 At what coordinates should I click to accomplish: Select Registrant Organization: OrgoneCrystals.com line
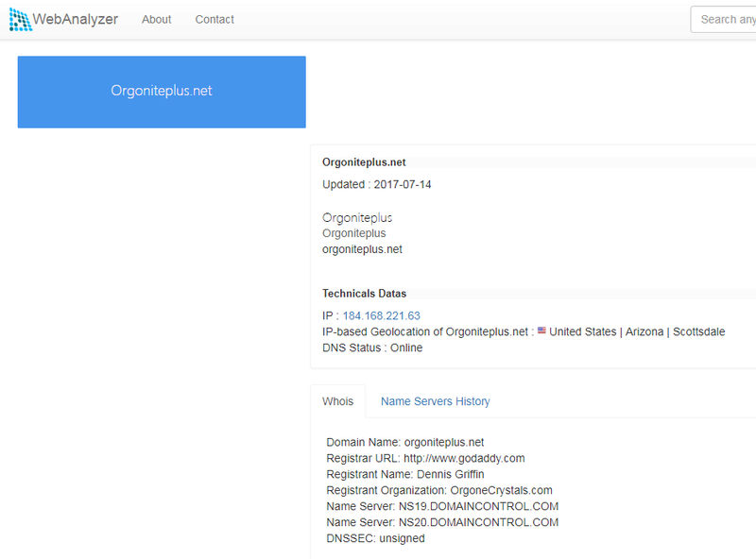tap(439, 491)
